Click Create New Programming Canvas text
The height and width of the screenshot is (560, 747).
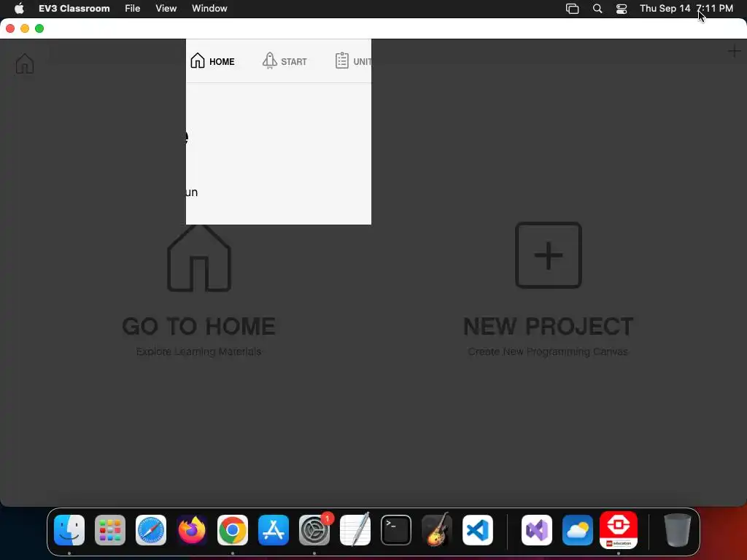coord(548,351)
